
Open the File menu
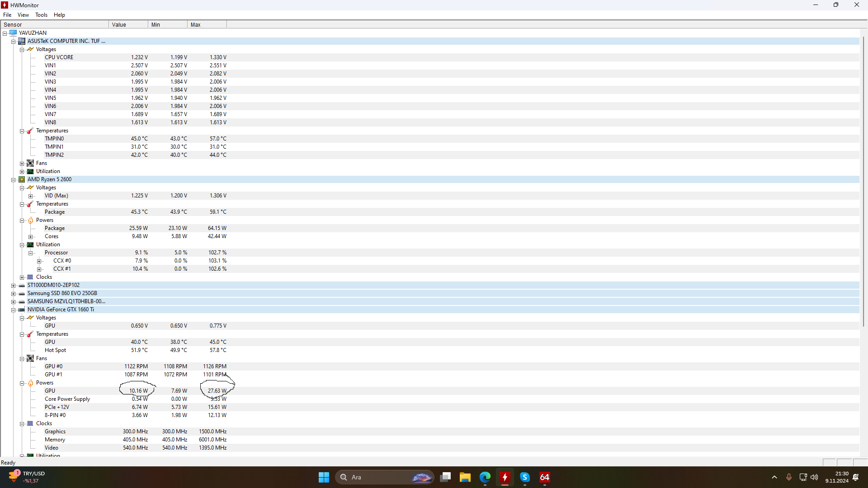pyautogui.click(x=7, y=14)
